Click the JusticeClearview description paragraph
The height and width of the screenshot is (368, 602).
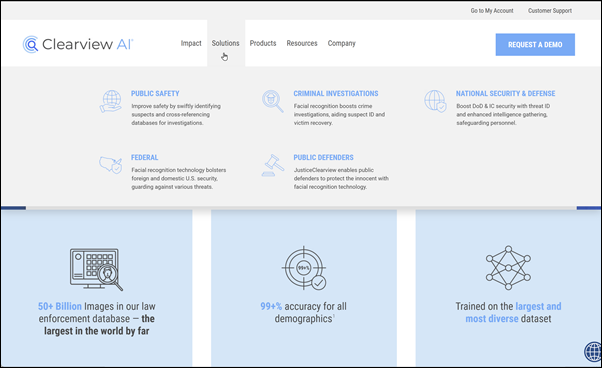click(x=341, y=178)
